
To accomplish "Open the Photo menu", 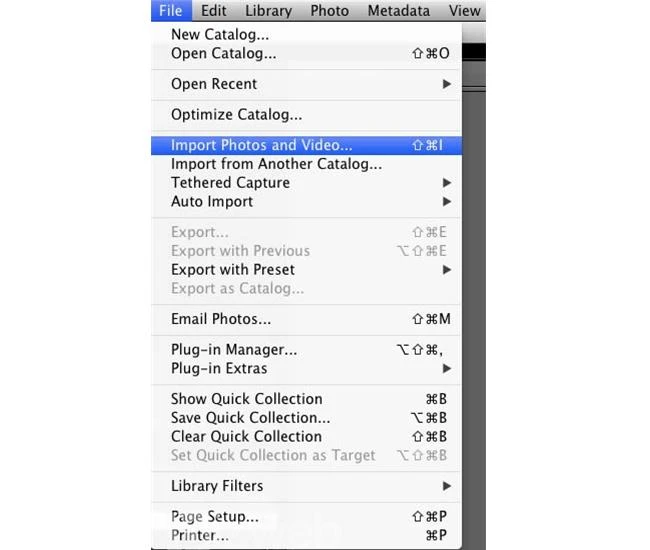I will [x=329, y=11].
